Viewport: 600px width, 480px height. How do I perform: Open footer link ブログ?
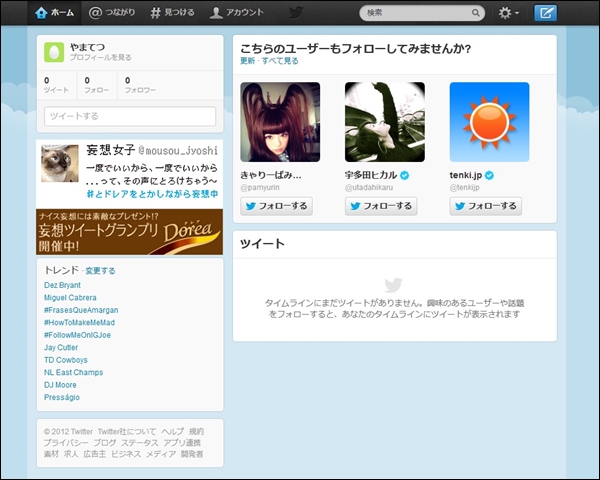[105, 443]
